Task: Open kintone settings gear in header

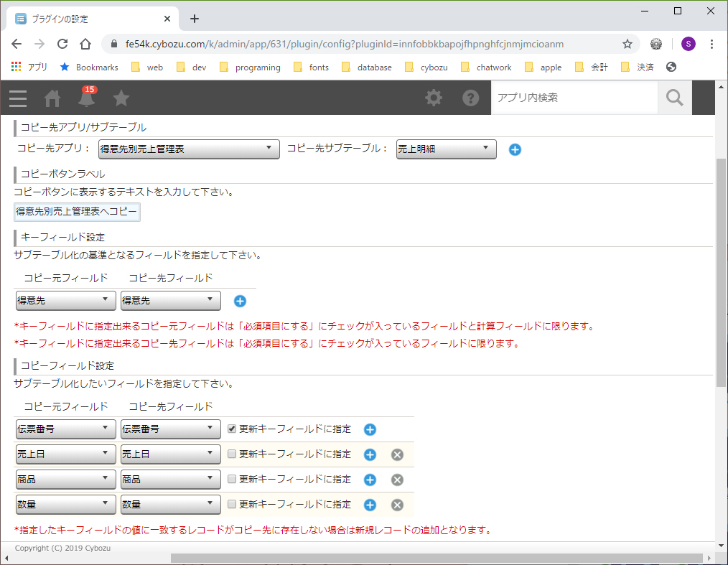Action: coord(434,98)
